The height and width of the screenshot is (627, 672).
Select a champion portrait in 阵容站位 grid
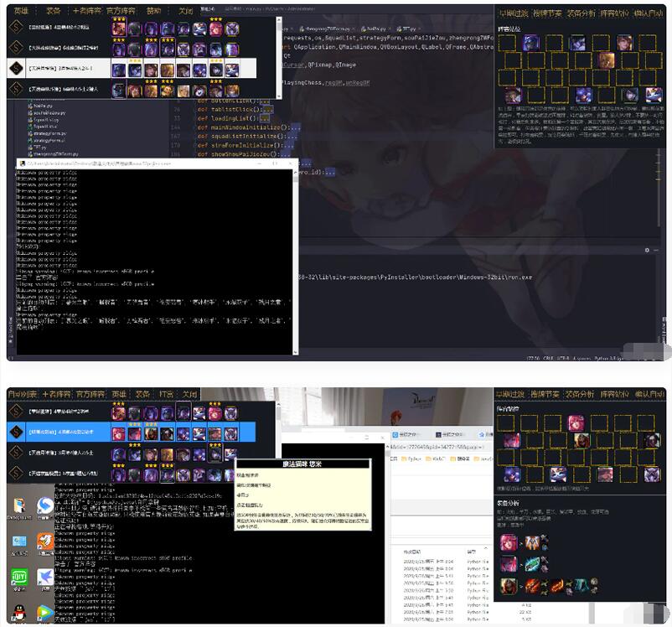click(x=530, y=44)
